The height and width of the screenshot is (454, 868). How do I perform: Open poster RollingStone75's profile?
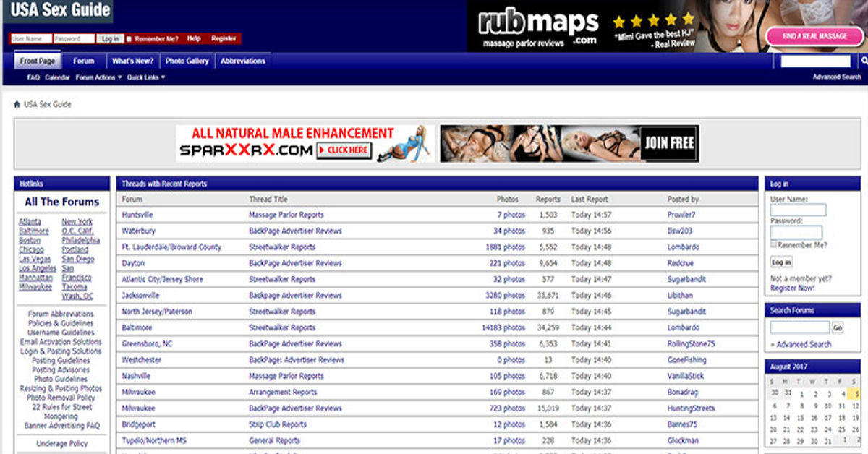pyautogui.click(x=691, y=344)
